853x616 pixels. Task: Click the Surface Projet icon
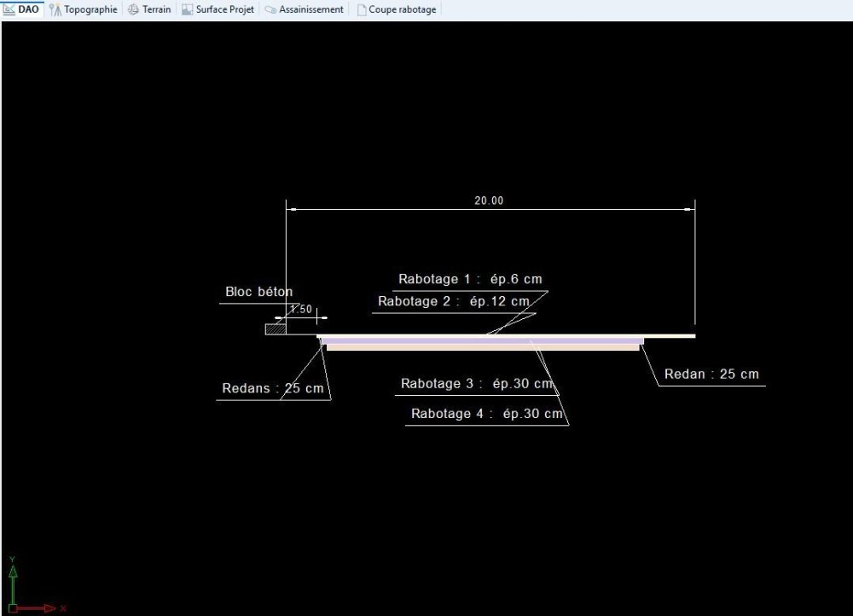click(187, 9)
